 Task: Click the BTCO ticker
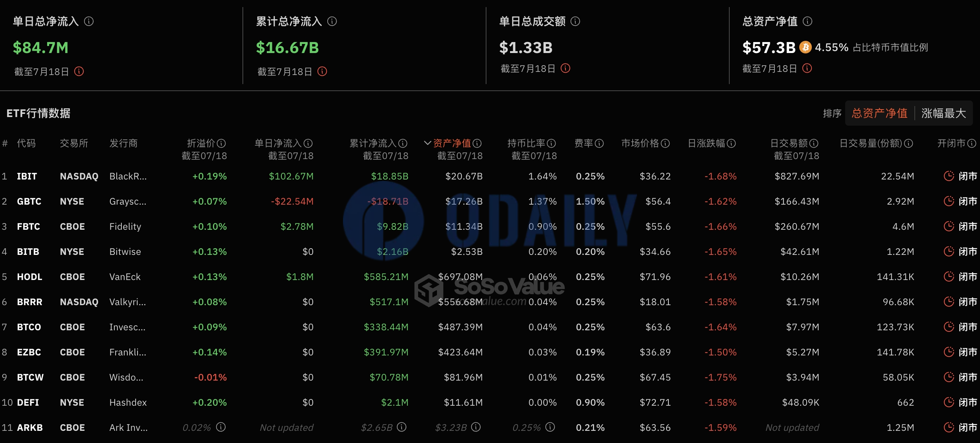tap(29, 327)
